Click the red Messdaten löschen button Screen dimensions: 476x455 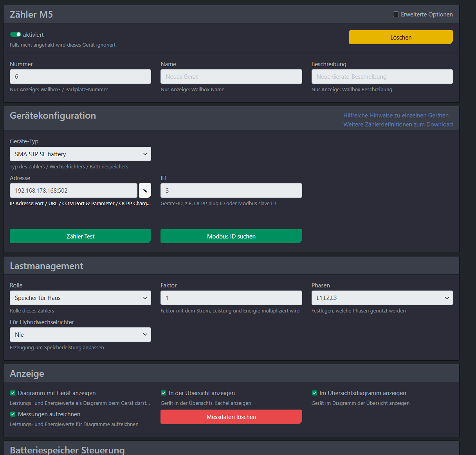click(x=231, y=417)
